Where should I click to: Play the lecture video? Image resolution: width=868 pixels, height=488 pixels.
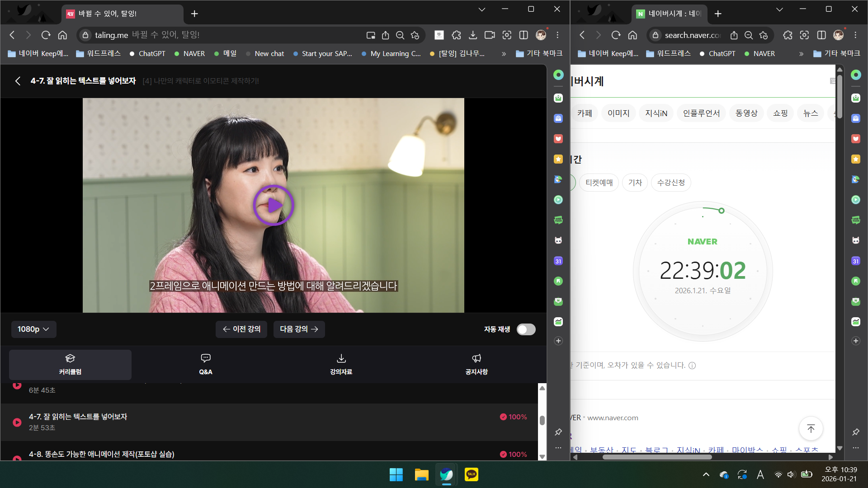tap(273, 205)
